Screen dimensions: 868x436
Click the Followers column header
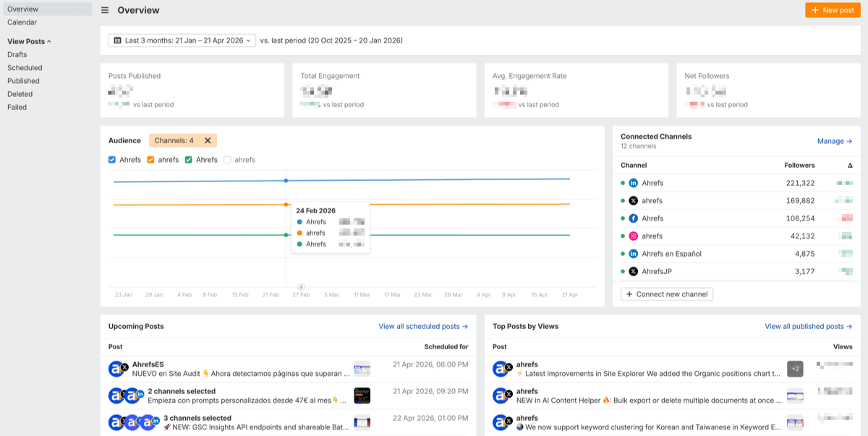pyautogui.click(x=799, y=166)
